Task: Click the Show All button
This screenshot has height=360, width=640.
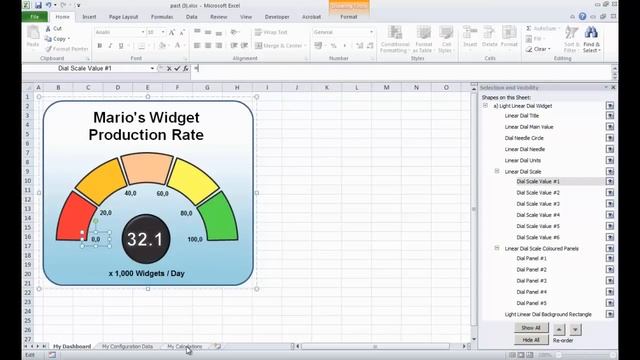Action: tap(531, 328)
